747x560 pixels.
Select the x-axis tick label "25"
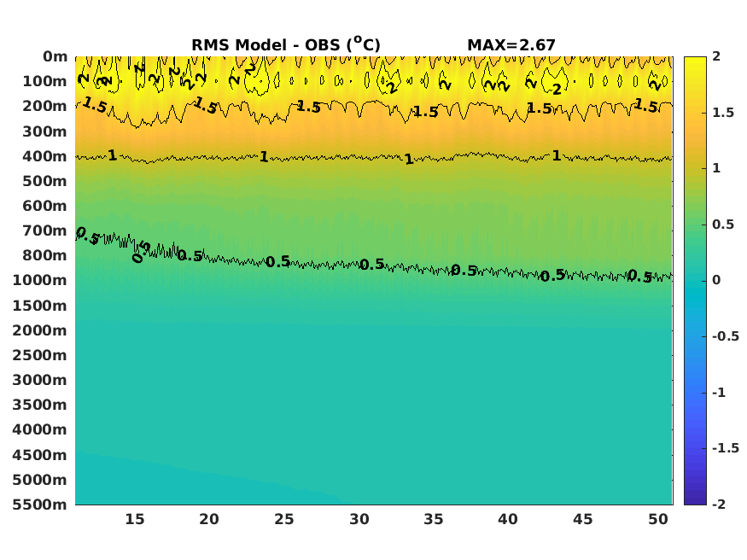click(284, 519)
